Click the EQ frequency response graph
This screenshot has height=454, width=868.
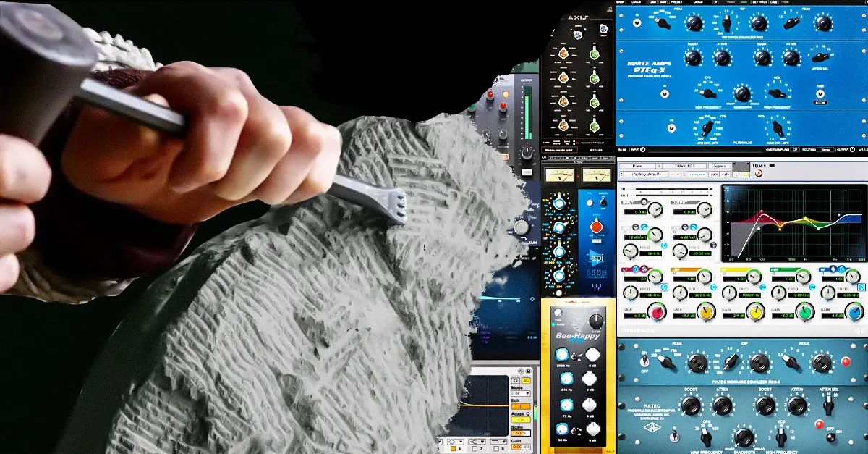[793, 222]
